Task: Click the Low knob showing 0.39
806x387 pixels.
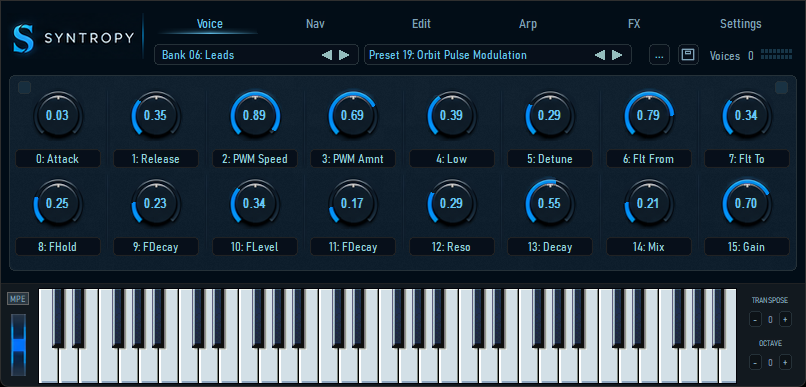Action: [451, 115]
